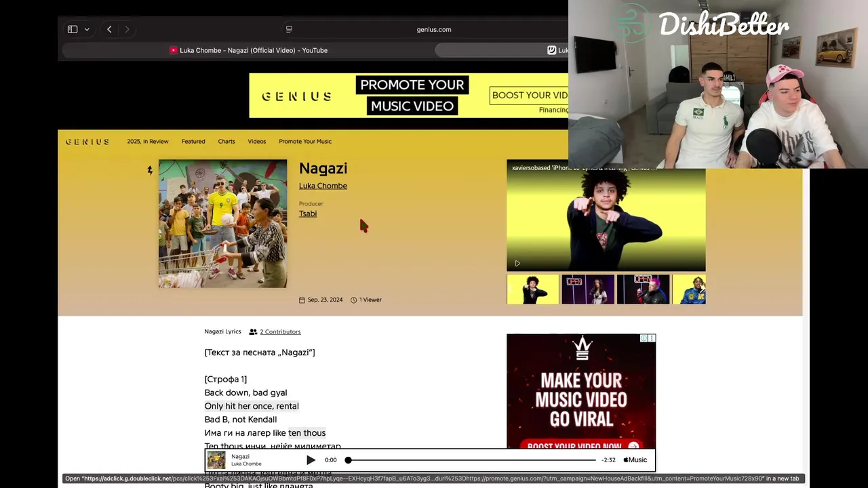This screenshot has width=868, height=488.
Task: Toggle the Safari sidebar icon
Action: 73,29
